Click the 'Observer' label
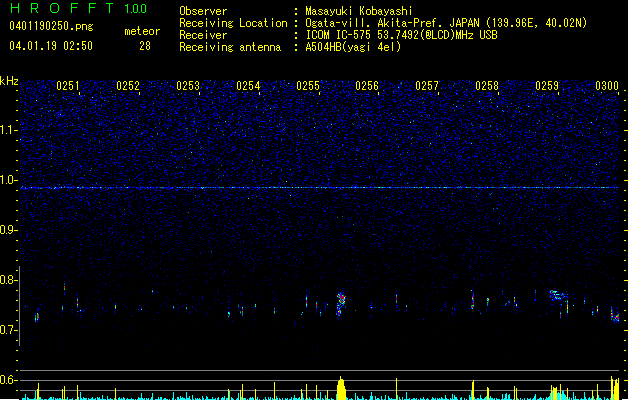 (x=203, y=11)
